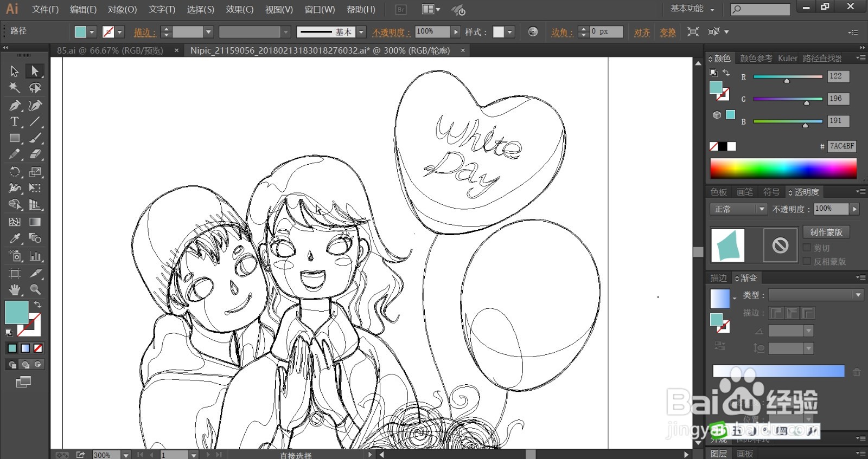Select the Pencil tool
Viewport: 868px width, 459px height.
click(x=15, y=154)
